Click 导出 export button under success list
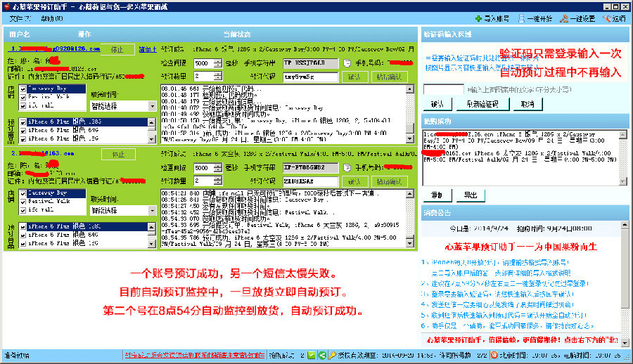Viewport: 633px width, 364px height. 471,195
